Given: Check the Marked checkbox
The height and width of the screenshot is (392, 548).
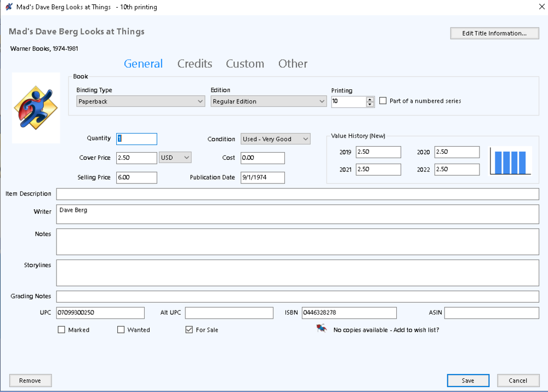Looking at the screenshot, I should 61,330.
